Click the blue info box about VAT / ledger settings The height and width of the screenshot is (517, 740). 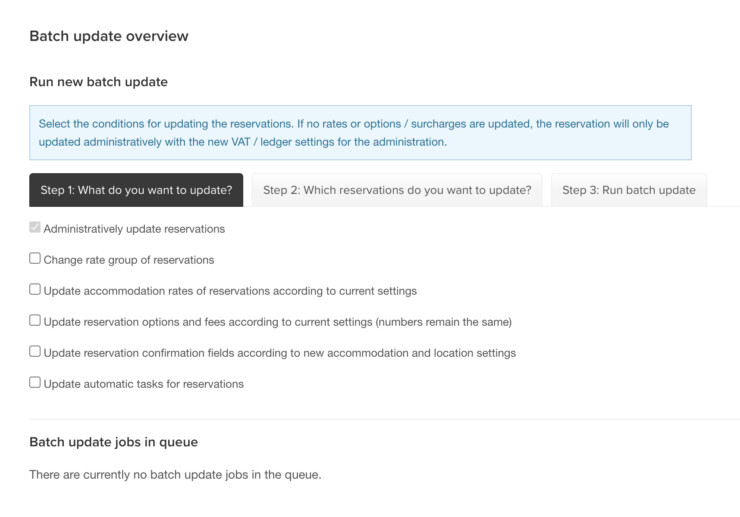(359, 133)
